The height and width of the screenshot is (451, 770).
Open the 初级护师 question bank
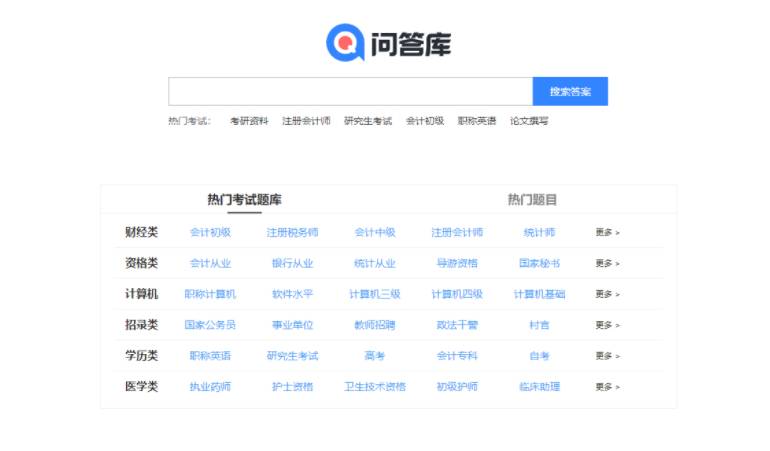(457, 387)
